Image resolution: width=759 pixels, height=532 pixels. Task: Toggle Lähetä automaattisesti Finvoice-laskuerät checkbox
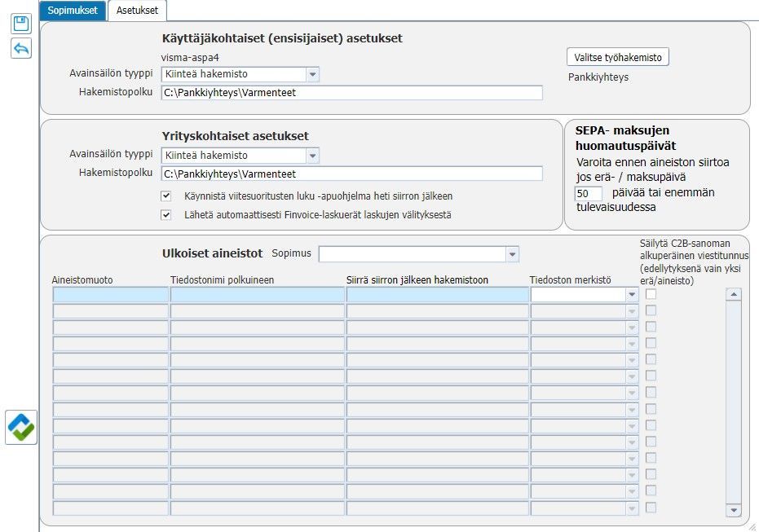click(166, 215)
